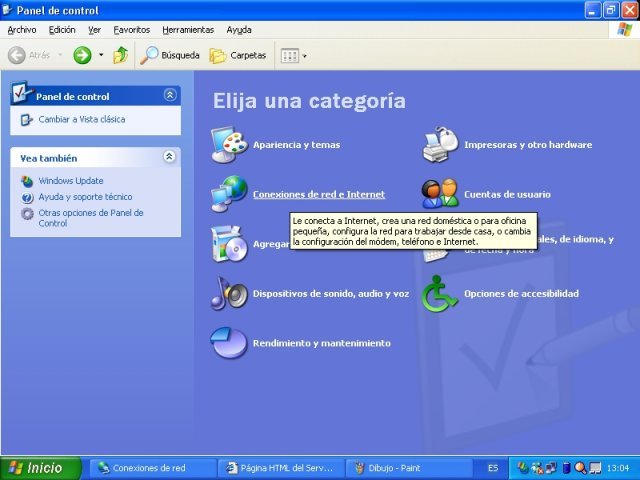Click the magnifier icon in system tray
Viewport: 640px width, 480px height.
point(580,468)
